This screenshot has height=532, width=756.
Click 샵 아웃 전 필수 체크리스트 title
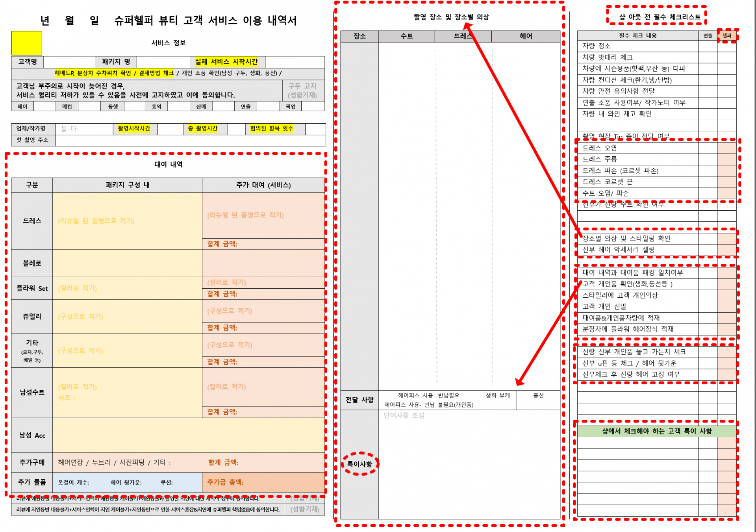[x=660, y=17]
